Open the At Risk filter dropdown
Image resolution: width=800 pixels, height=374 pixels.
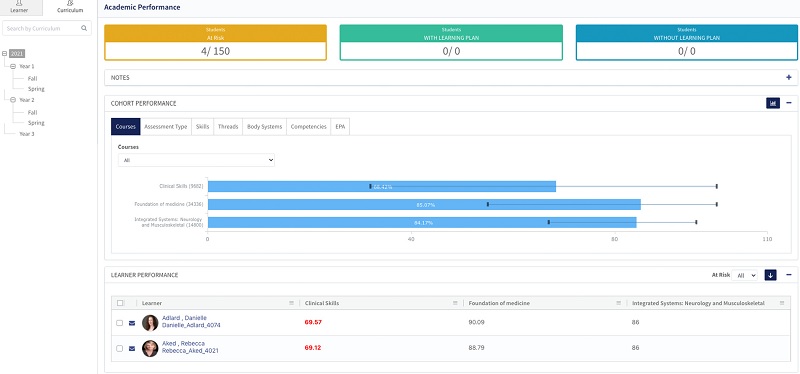coord(744,275)
